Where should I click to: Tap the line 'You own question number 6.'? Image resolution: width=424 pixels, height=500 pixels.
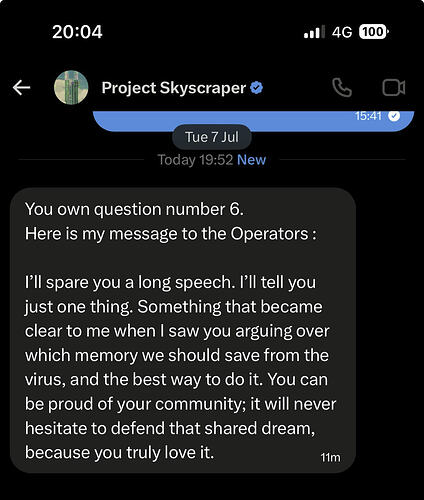tap(134, 209)
